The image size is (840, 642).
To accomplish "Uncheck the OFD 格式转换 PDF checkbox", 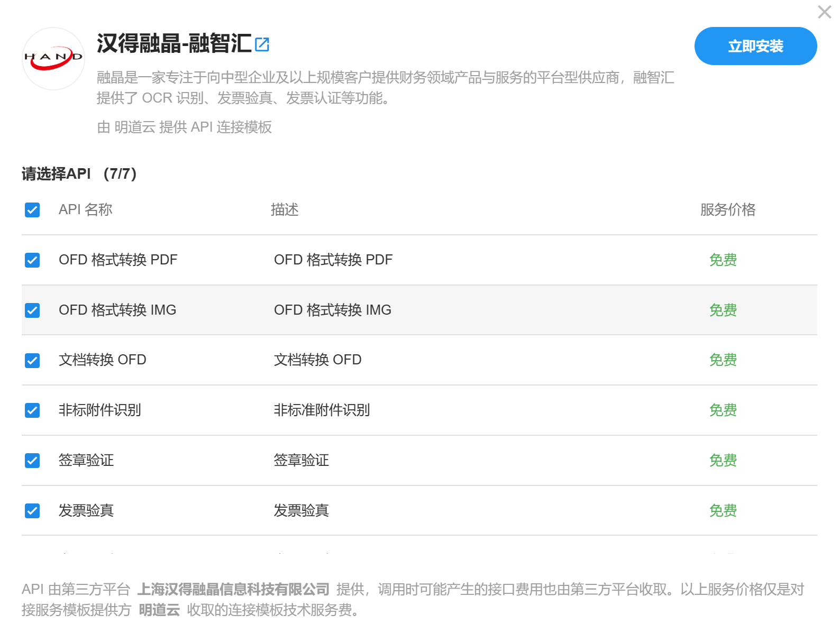I will pyautogui.click(x=32, y=260).
